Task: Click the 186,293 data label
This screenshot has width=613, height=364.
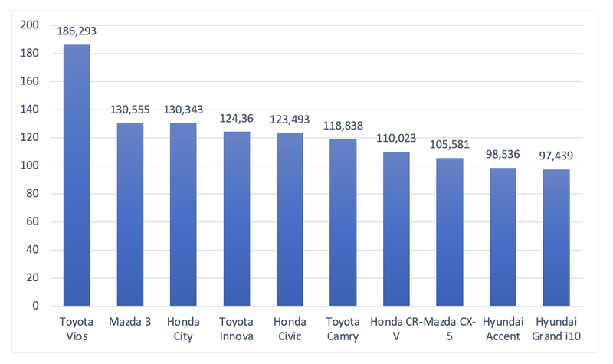Action: coord(77,32)
